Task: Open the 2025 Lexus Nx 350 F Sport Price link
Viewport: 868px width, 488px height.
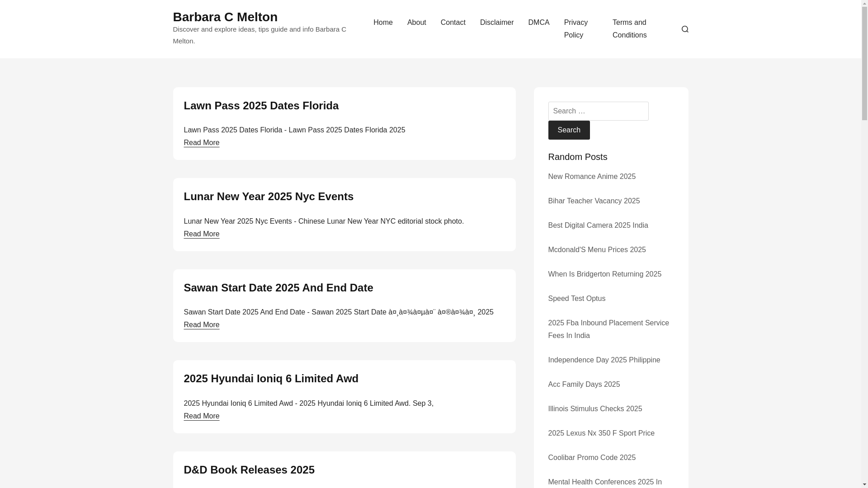Action: [x=601, y=433]
